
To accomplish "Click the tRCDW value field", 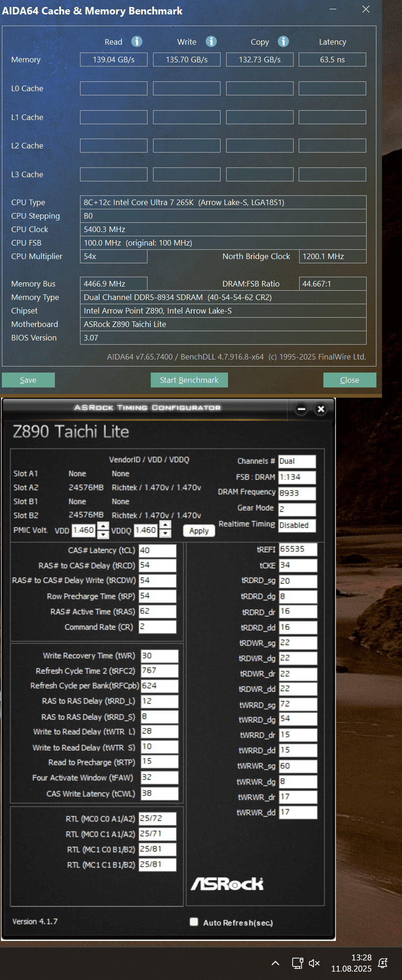I will (158, 580).
